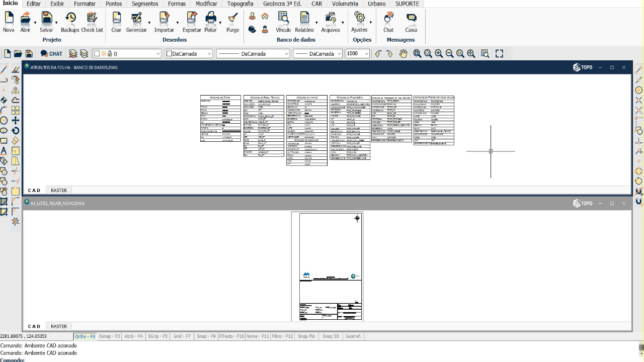Screen dimensions: 644x362
Task: Toggle Grid - F7 display
Action: [x=182, y=336]
